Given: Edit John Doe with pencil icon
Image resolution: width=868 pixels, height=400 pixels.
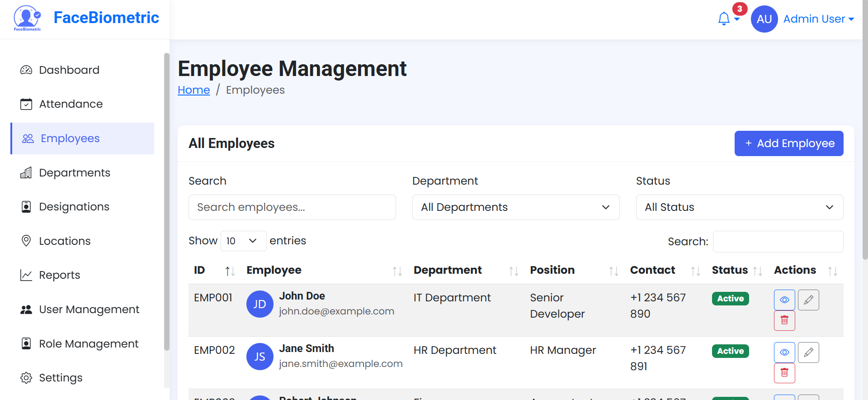Looking at the screenshot, I should pyautogui.click(x=808, y=300).
